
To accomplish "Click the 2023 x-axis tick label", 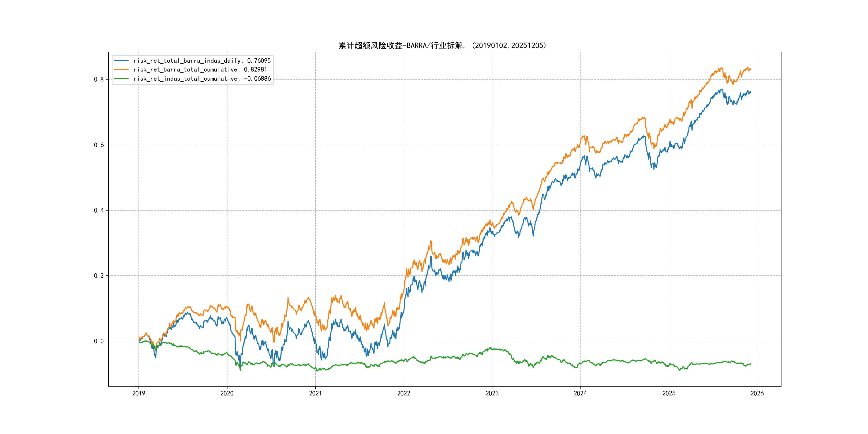I will pos(492,393).
